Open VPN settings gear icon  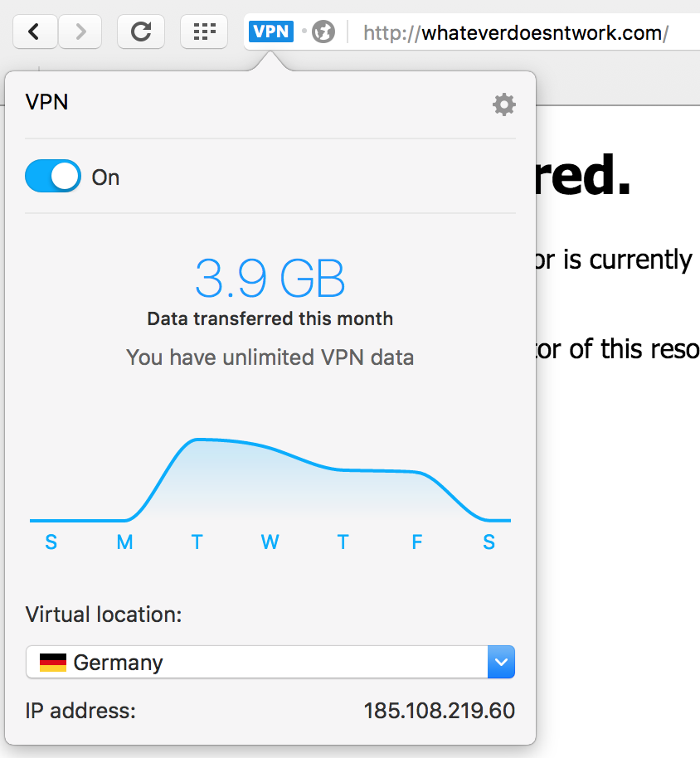pos(503,104)
